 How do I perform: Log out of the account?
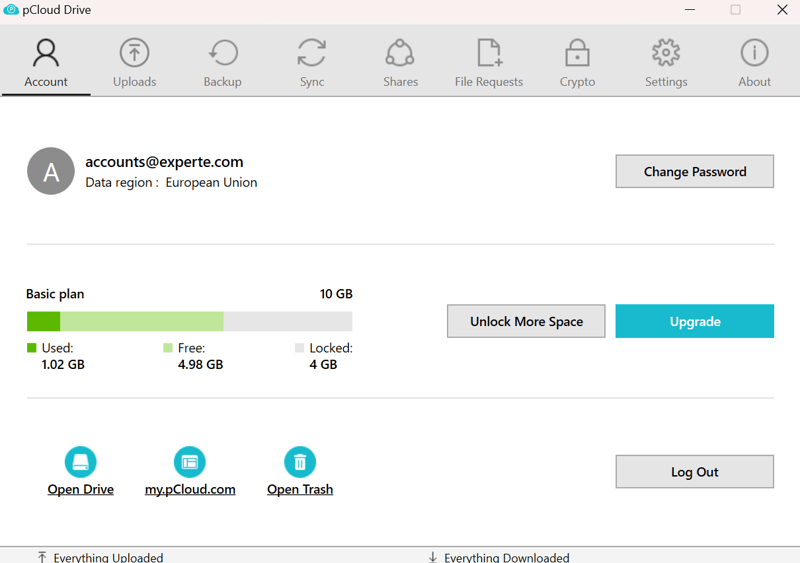pos(694,472)
